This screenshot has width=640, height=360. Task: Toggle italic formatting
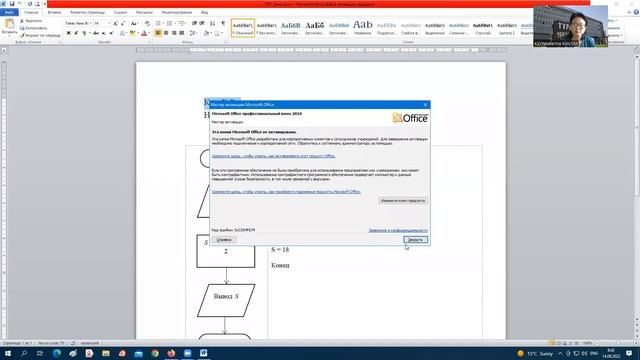(76, 33)
